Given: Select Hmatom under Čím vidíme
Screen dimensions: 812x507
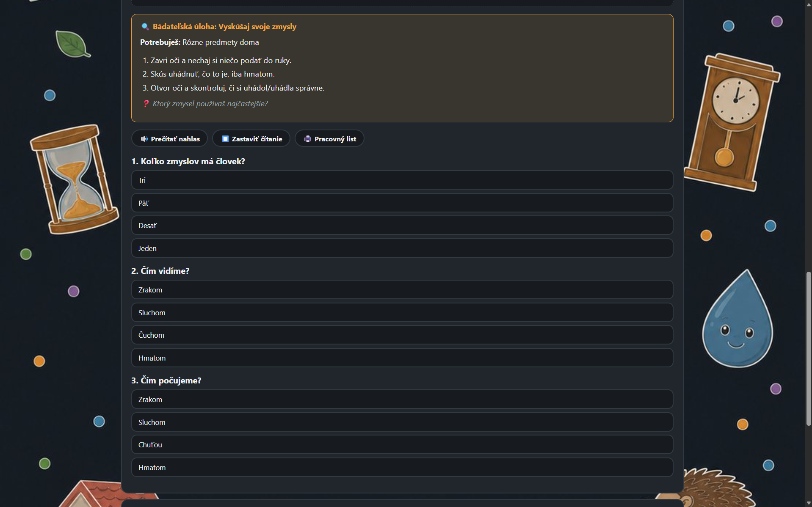Looking at the screenshot, I should click(x=402, y=358).
